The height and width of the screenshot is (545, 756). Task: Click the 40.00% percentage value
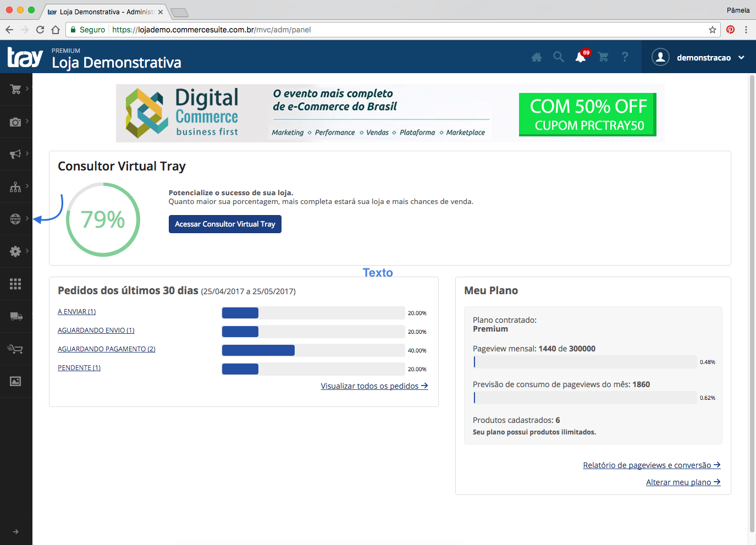coord(417,350)
